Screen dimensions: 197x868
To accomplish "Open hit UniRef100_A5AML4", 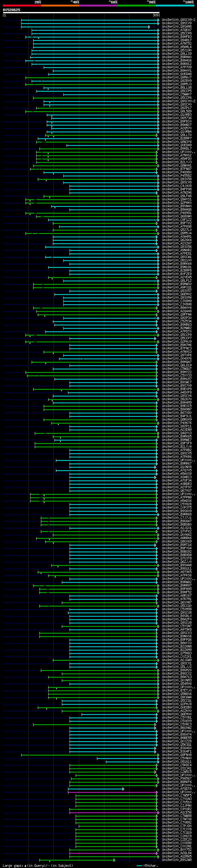I will [177, 47].
